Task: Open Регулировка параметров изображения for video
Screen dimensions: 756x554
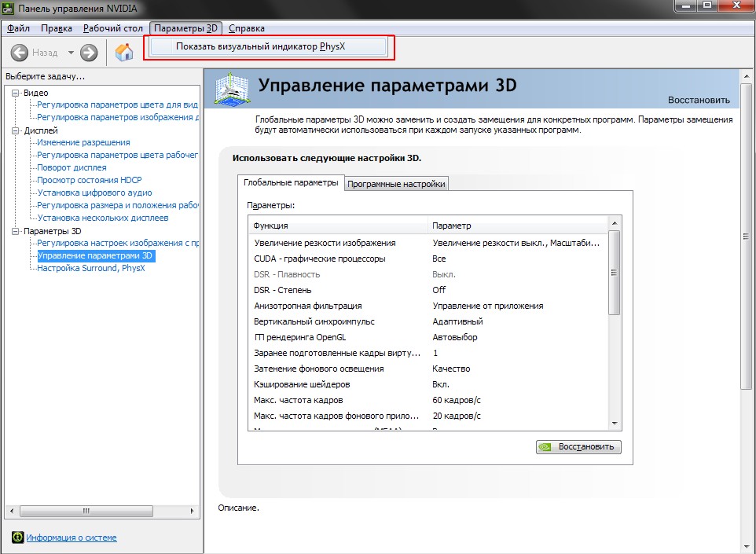Action: (117, 117)
